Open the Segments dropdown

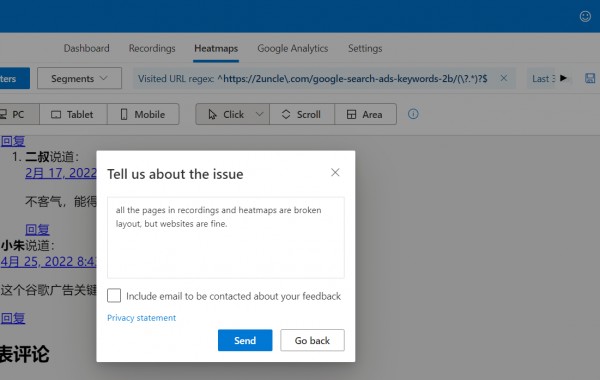[x=80, y=78]
